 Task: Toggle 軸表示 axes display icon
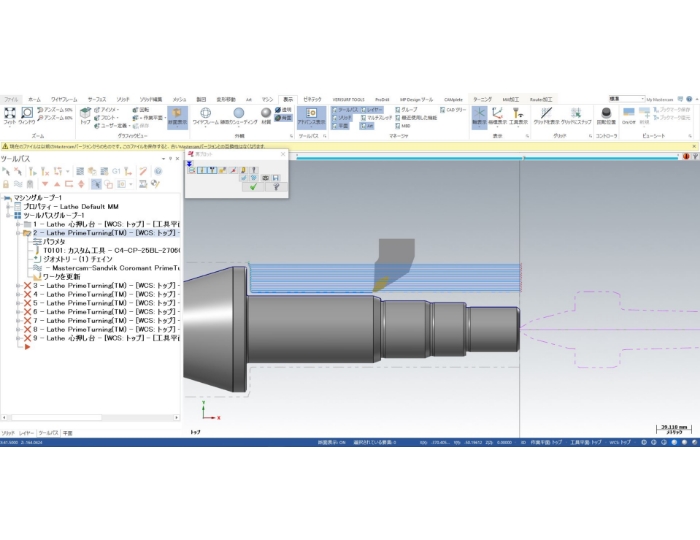point(479,117)
